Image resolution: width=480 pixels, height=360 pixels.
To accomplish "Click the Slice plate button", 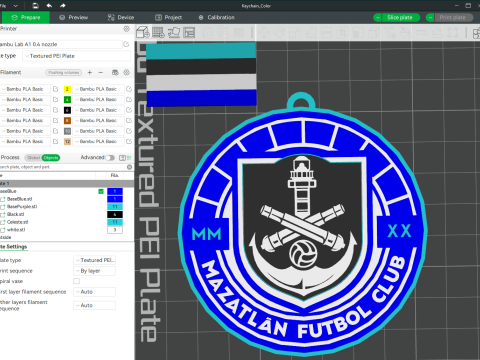I will pos(400,17).
